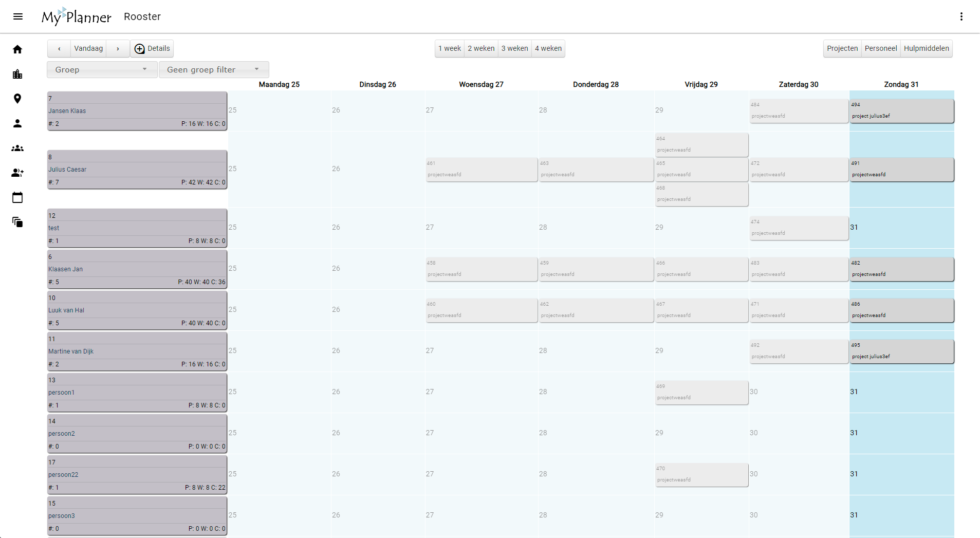Open the three-dot overflow menu

point(962,16)
